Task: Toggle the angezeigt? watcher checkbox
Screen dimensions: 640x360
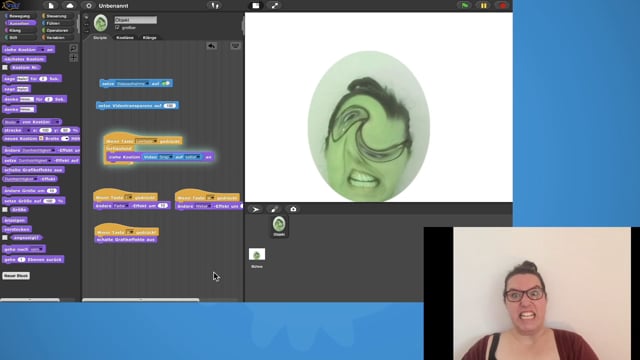Action: (x=5, y=238)
